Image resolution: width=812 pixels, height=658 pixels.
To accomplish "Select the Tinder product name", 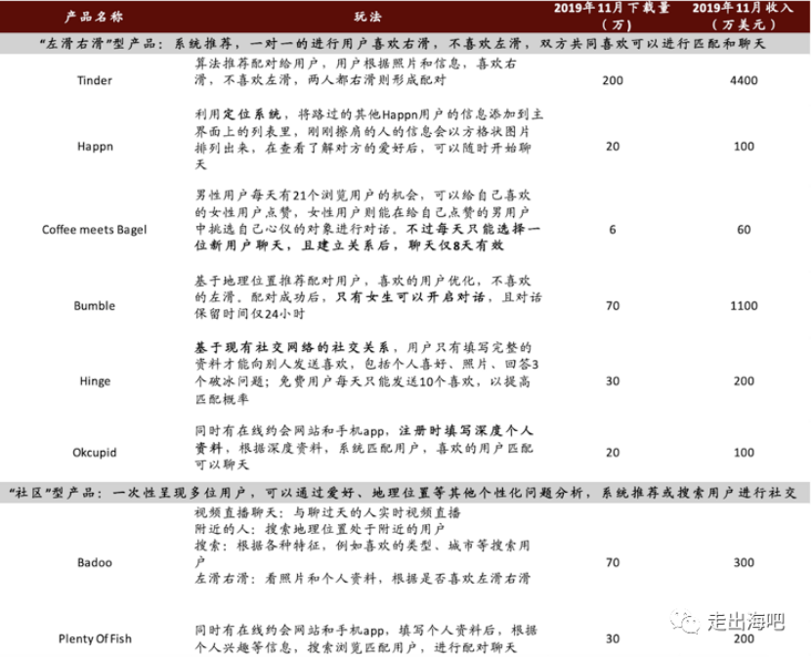I will pos(94,80).
